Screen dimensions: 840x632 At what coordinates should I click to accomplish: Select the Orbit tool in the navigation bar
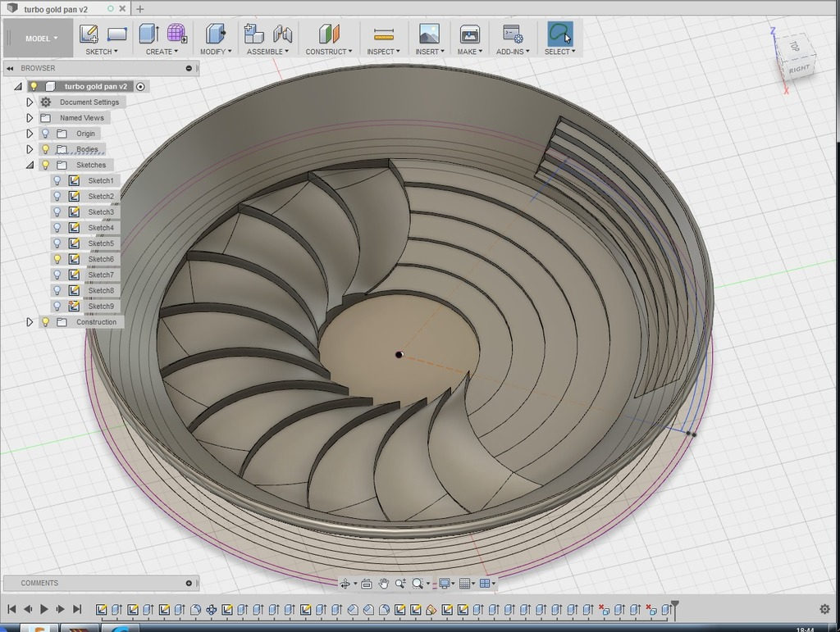(346, 583)
